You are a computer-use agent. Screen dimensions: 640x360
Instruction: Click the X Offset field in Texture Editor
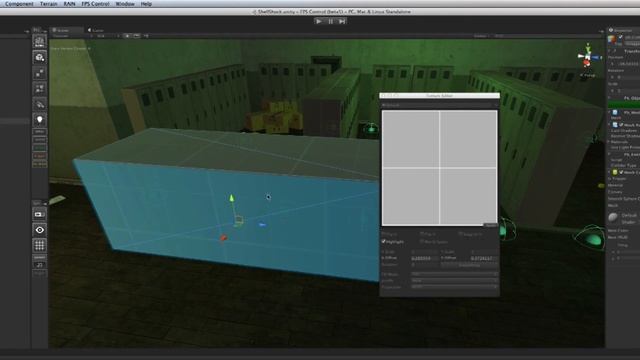[424, 258]
